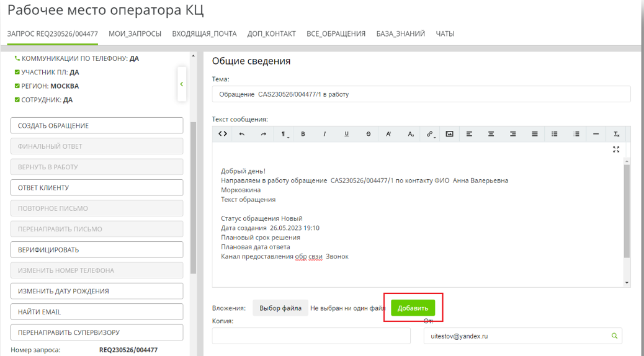Apply italic formatting in the editor
This screenshot has width=644, height=356.
tap(324, 134)
